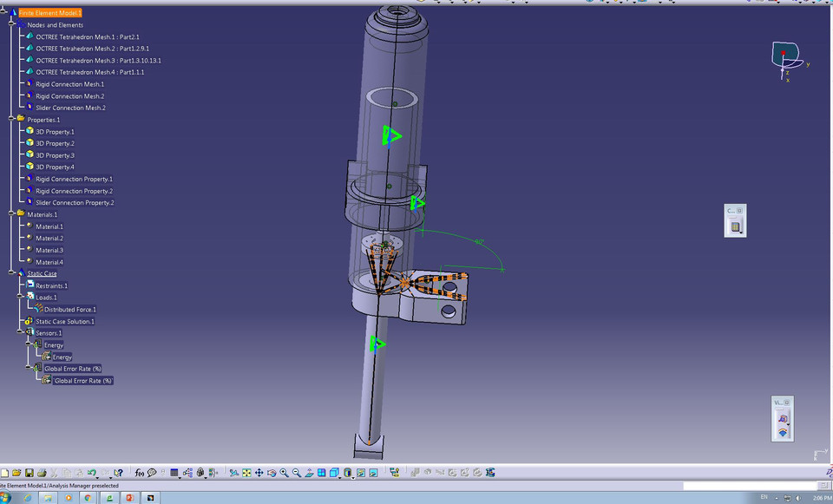The width and height of the screenshot is (833, 504).
Task: Click the Zoom In magnifier tool
Action: tap(283, 472)
